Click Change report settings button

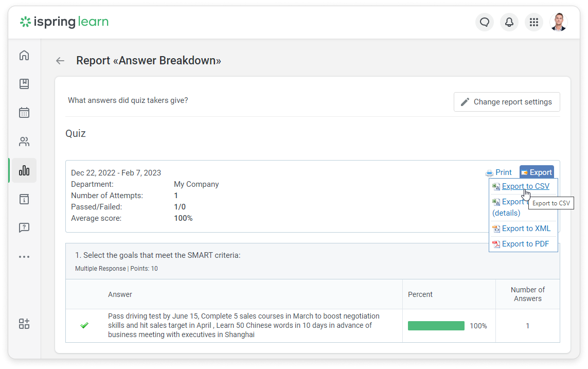[507, 102]
